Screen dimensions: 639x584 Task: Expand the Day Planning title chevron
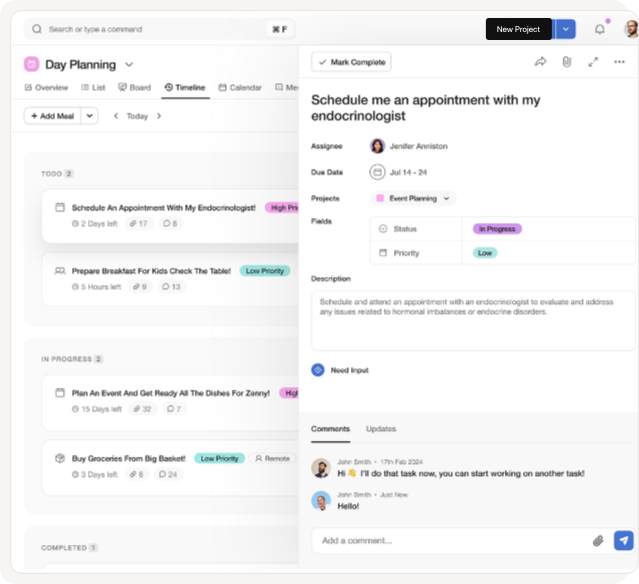pos(129,65)
